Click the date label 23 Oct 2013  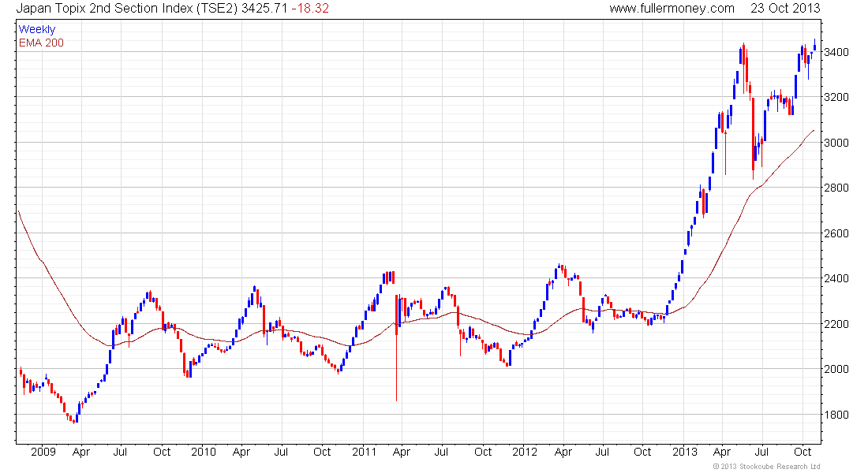tap(785, 9)
